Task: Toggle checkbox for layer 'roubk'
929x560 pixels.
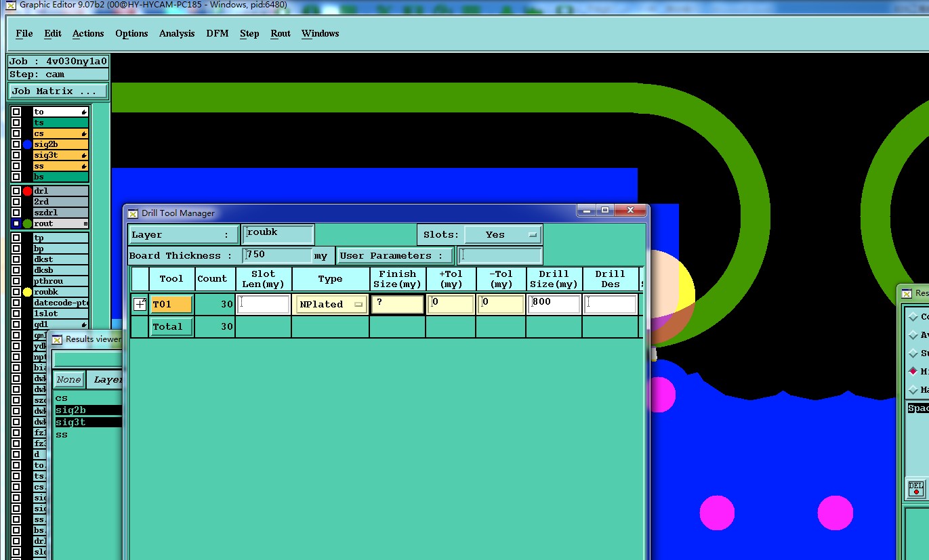Action: [x=16, y=292]
